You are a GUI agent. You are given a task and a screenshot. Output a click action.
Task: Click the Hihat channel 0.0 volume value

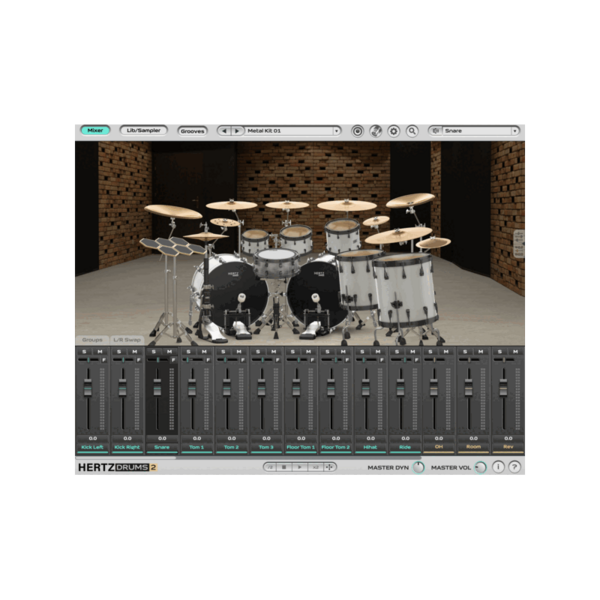click(370, 439)
